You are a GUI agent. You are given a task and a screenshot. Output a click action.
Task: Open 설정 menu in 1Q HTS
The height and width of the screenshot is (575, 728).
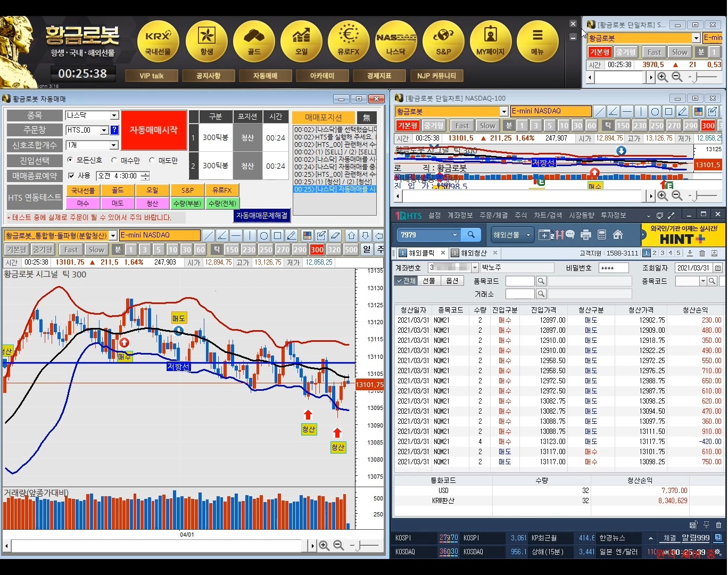tap(435, 215)
